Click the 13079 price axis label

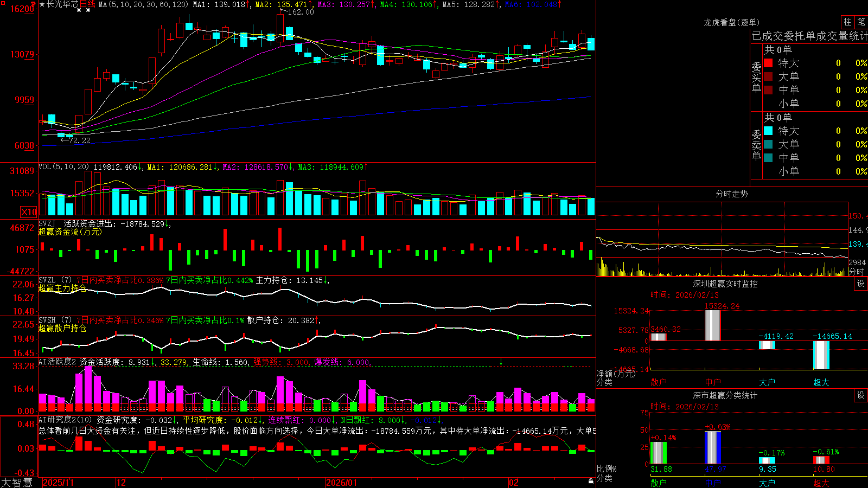22,54
